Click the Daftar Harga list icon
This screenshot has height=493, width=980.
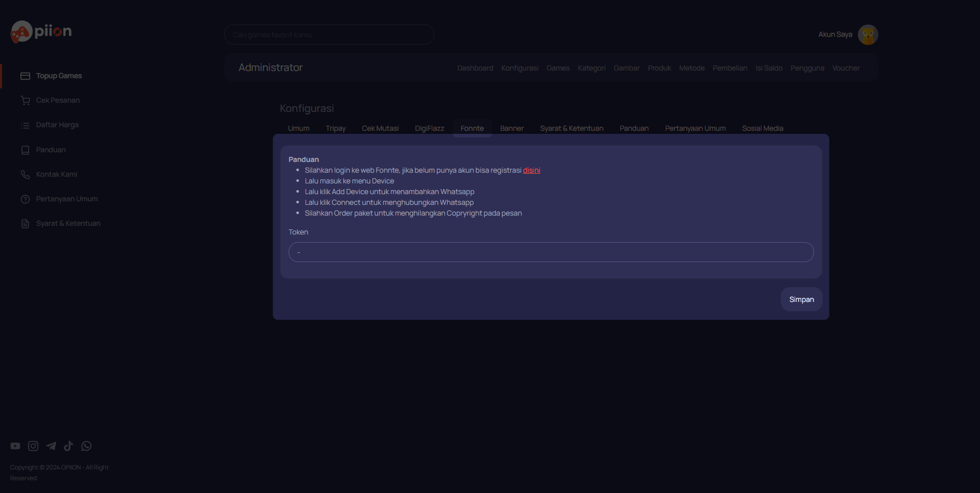click(x=25, y=125)
